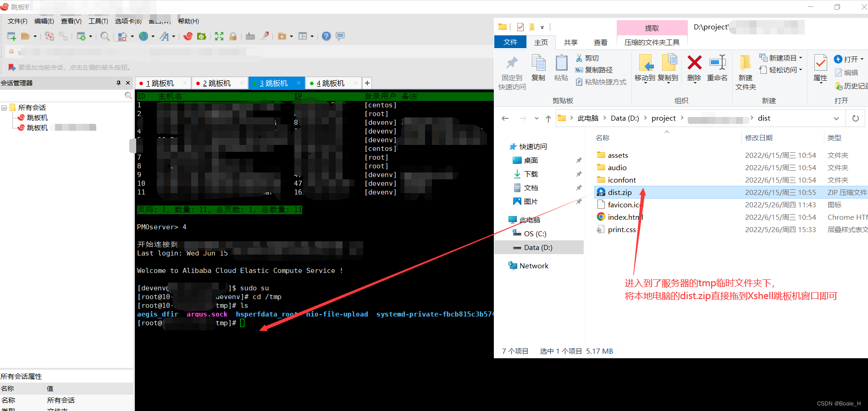The width and height of the screenshot is (868, 411).
Task: Switch to session tab 4 跳板机
Action: (331, 83)
